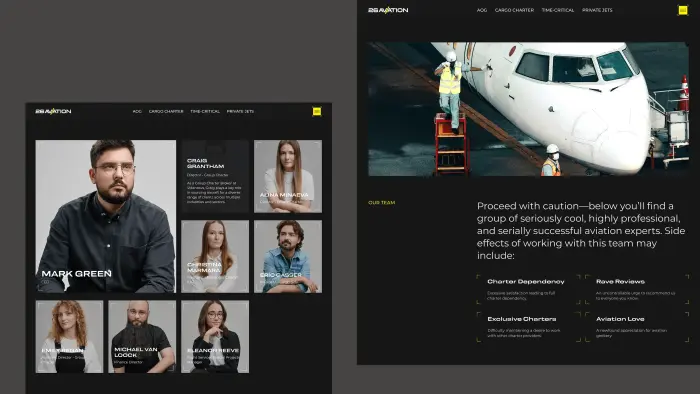The width and height of the screenshot is (700, 394).
Task: Click the 'Proceed with caution' intro paragraph
Action: tap(581, 231)
